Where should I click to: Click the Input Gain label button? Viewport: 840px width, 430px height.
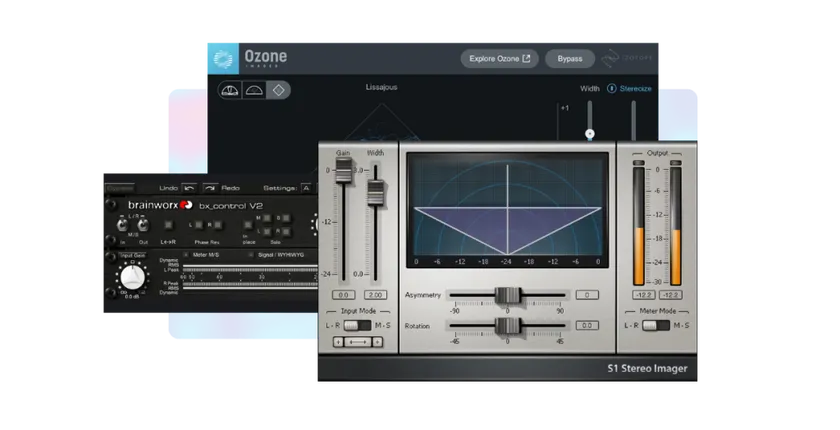point(132,255)
